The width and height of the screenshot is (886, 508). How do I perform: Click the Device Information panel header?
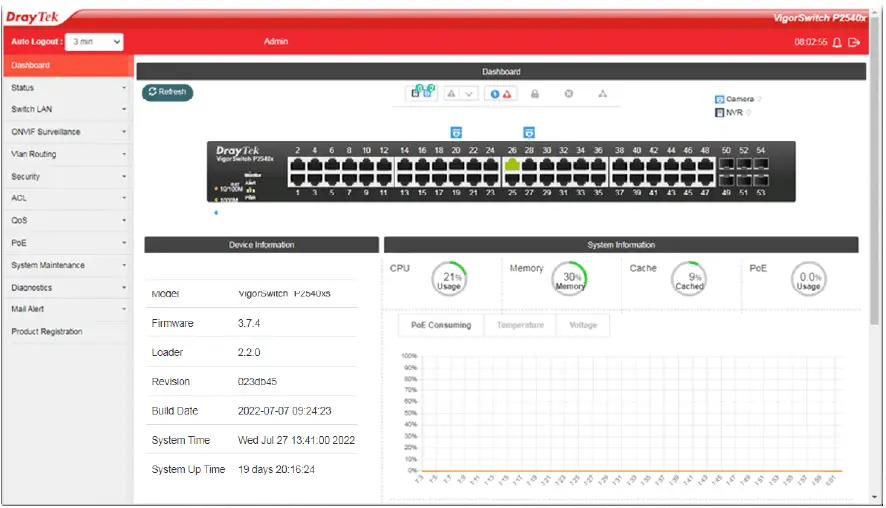262,245
